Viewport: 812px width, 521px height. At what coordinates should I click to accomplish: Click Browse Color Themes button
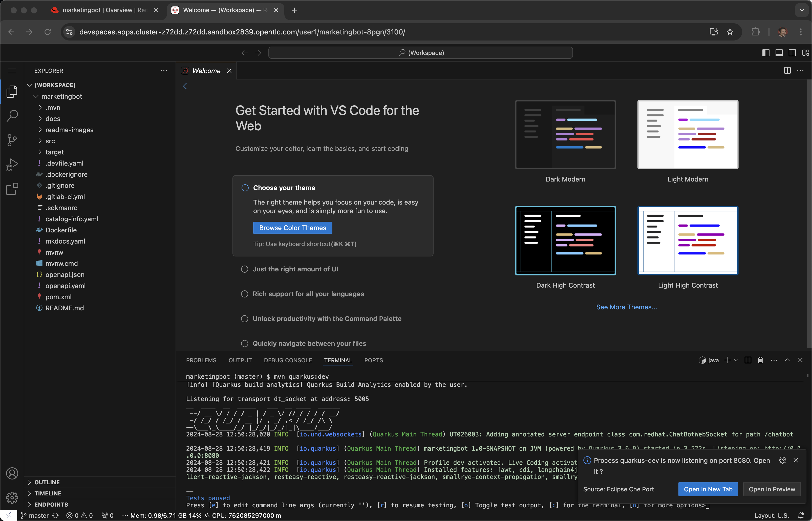(x=292, y=228)
